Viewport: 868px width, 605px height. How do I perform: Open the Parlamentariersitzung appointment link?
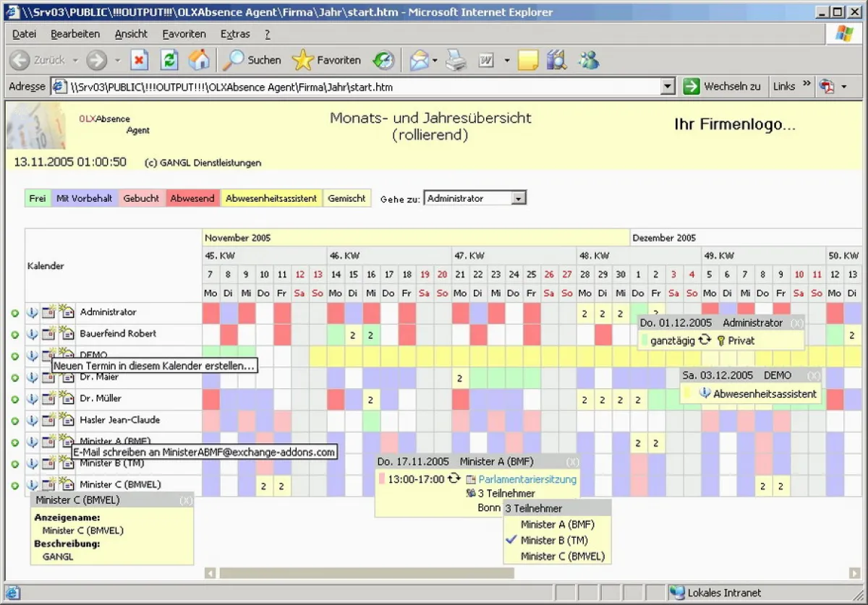[x=527, y=479]
